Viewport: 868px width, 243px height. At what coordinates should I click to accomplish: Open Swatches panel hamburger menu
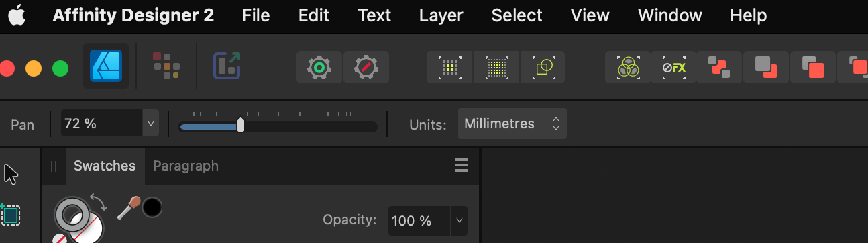tap(461, 166)
